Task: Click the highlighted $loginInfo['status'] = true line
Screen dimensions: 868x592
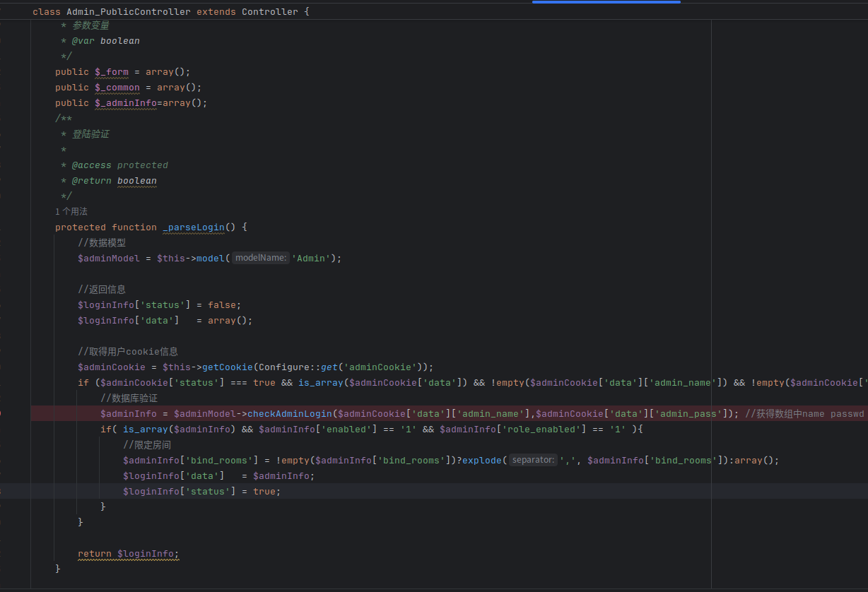Action: tap(201, 492)
